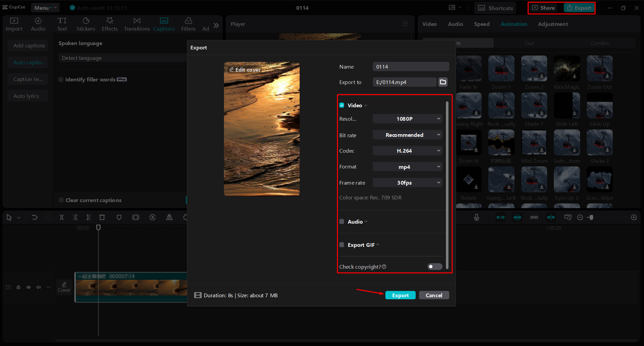644x346 pixels.
Task: Click the Export button in the dialog
Action: pos(400,295)
